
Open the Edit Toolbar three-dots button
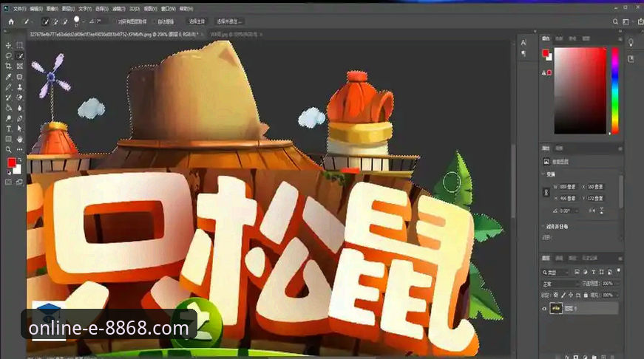(19, 150)
